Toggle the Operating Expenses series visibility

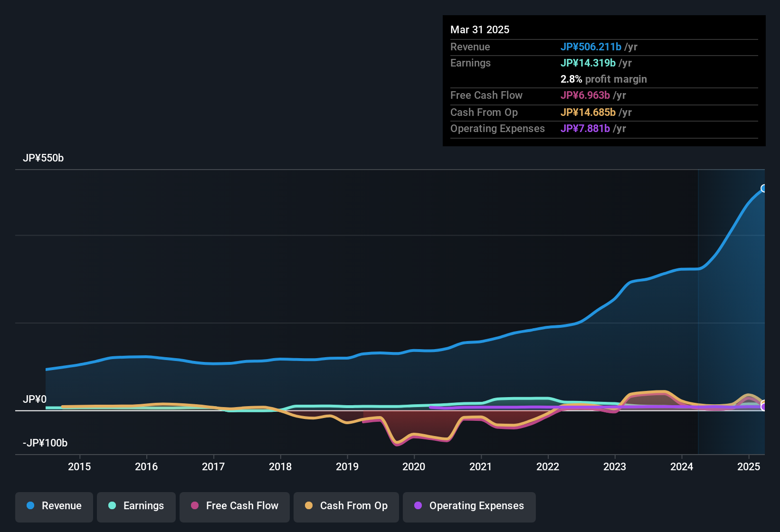(469, 506)
